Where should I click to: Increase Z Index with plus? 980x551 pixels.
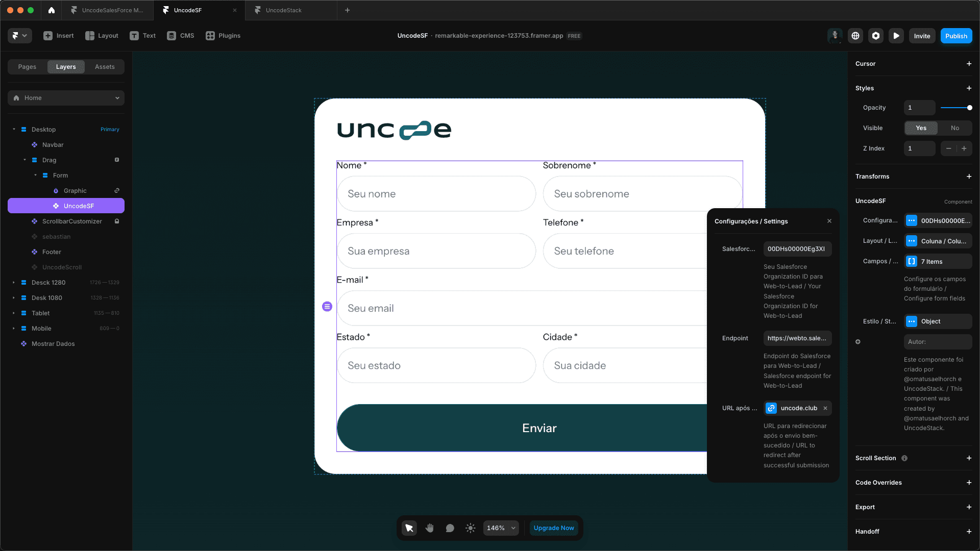(964, 148)
